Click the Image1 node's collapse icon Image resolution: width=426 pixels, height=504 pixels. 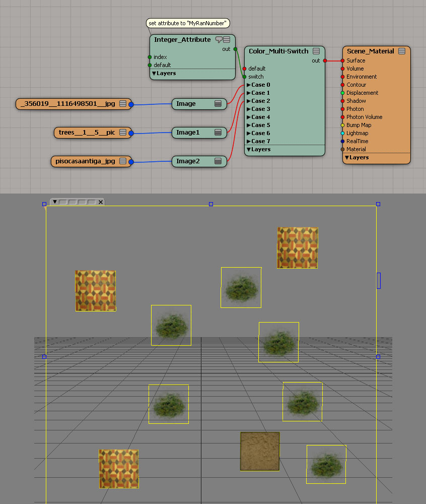(218, 132)
